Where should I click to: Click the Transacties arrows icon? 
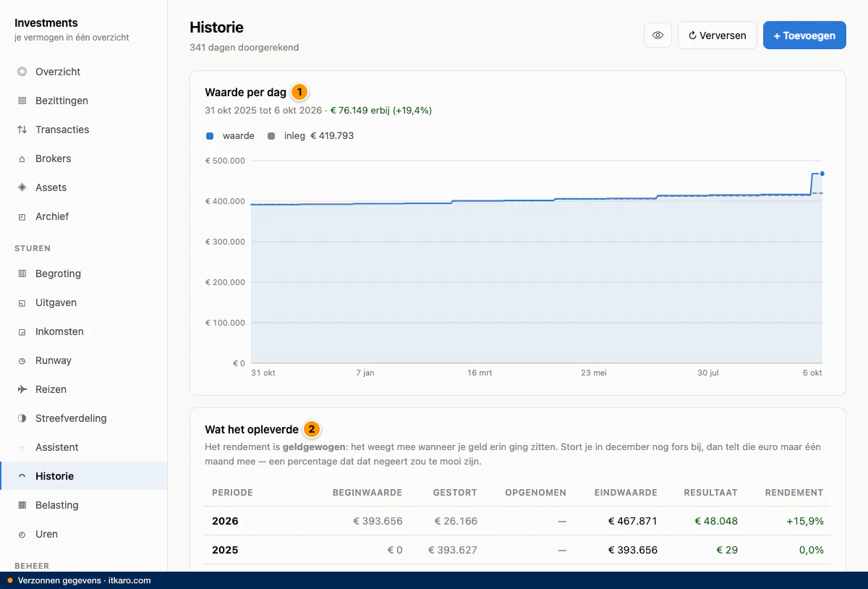[x=22, y=130]
